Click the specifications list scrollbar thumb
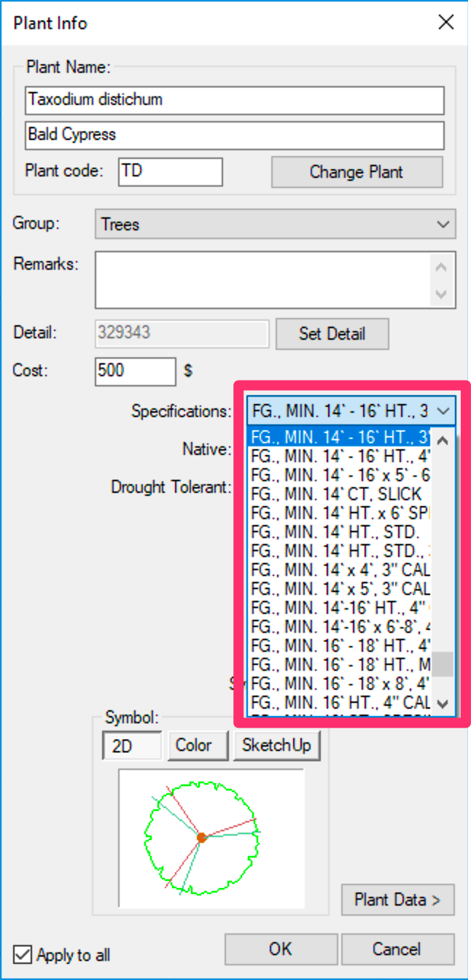The image size is (471, 980). pyautogui.click(x=443, y=664)
